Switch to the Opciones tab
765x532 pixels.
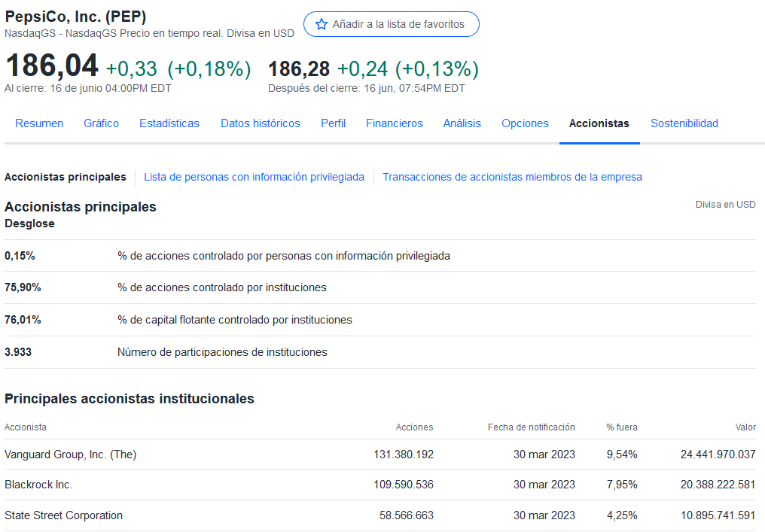click(x=525, y=123)
